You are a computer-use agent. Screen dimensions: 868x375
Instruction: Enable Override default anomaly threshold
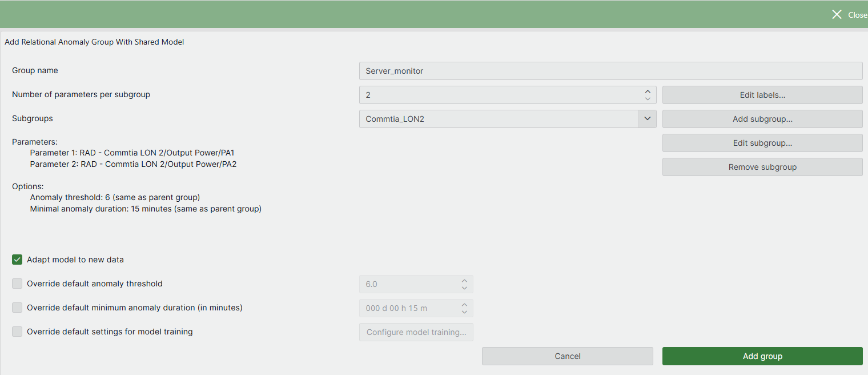[17, 284]
